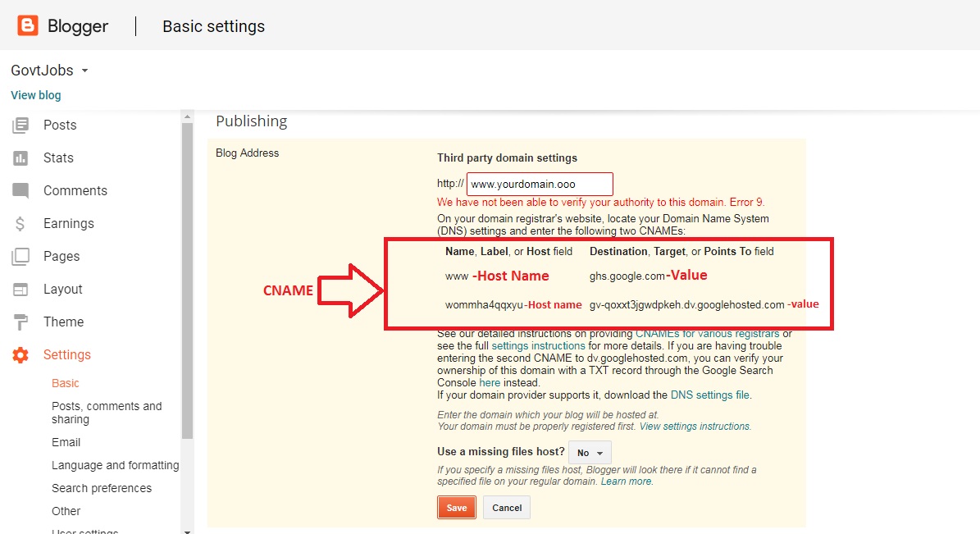Open Email settings sub-item
Screen dimensions: 980x534
(x=66, y=442)
